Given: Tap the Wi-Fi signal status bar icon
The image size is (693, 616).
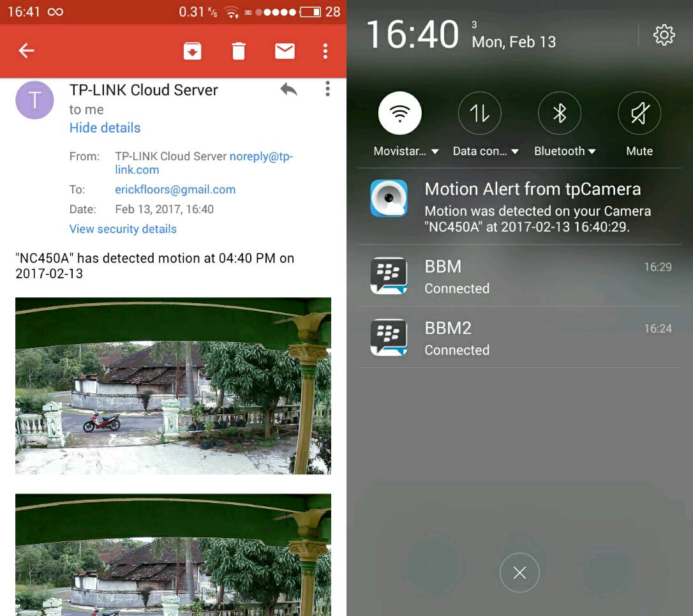Looking at the screenshot, I should click(231, 12).
